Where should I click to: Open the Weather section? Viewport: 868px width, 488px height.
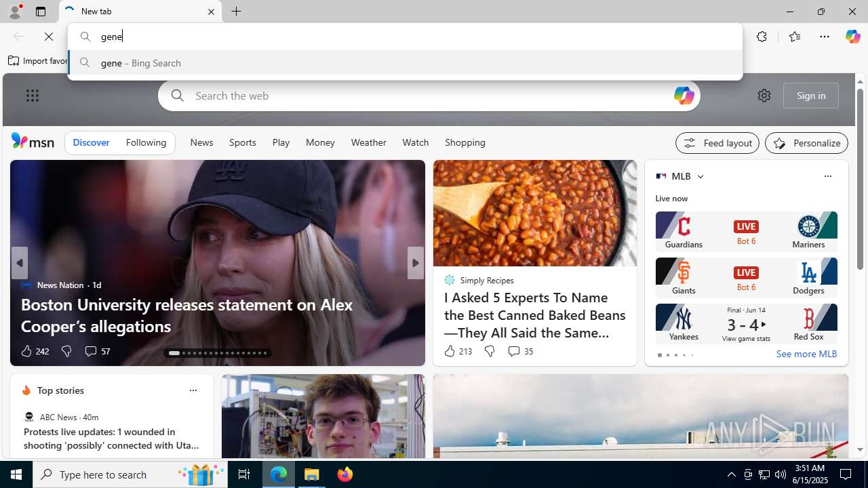pyautogui.click(x=368, y=142)
